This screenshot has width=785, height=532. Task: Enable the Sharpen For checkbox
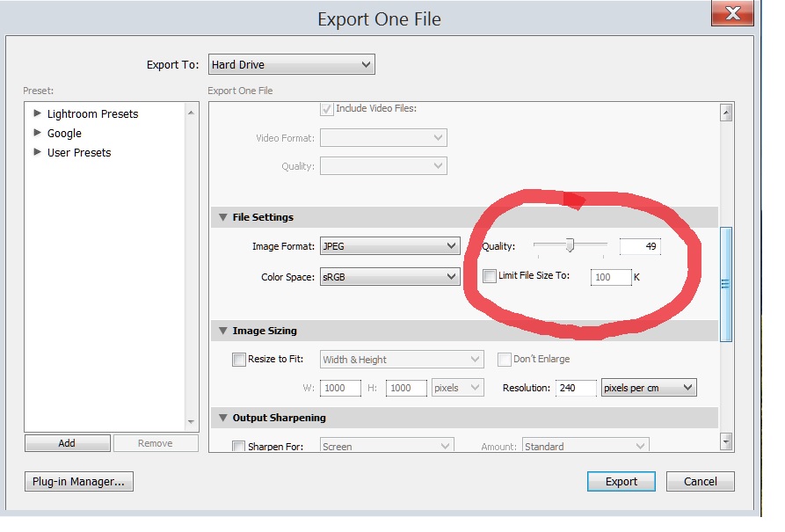(x=239, y=447)
